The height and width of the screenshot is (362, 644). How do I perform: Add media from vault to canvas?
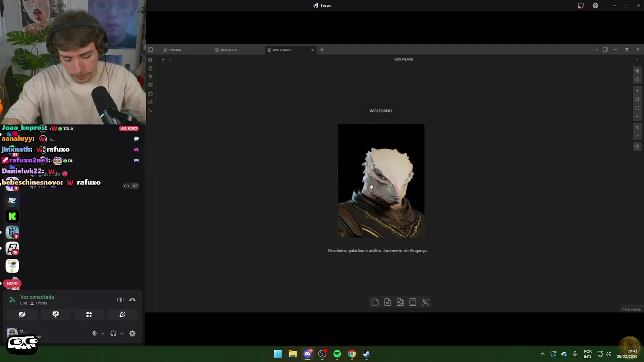pos(400,302)
